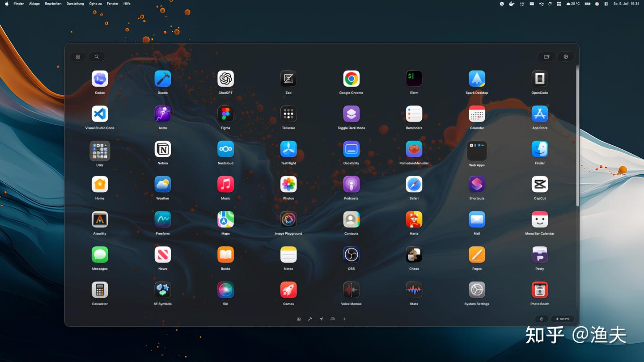This screenshot has width=644, height=362.
Task: Launch Xcode
Action: tap(163, 79)
